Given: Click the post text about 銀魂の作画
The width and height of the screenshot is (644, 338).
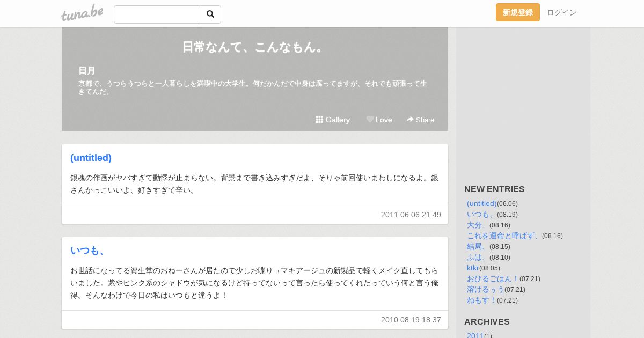Looking at the screenshot, I should click(x=254, y=183).
